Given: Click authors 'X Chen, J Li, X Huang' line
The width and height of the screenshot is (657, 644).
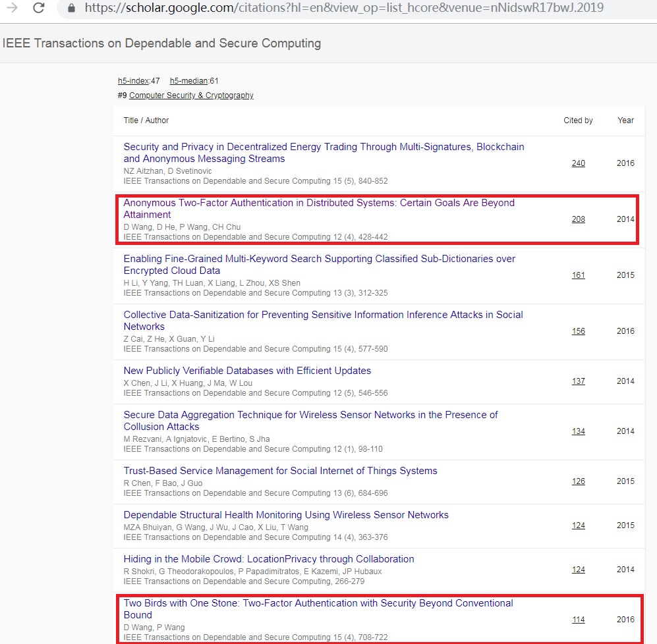Looking at the screenshot, I should [188, 383].
